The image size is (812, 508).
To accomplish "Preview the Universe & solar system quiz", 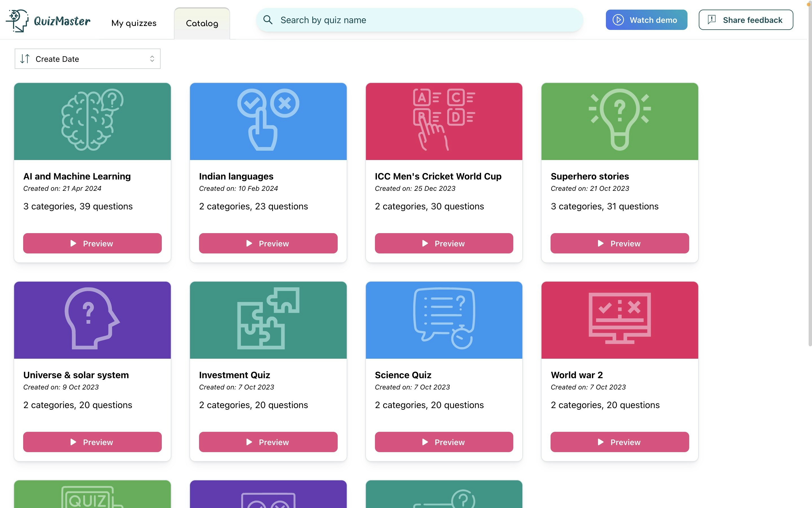I will coord(92,442).
